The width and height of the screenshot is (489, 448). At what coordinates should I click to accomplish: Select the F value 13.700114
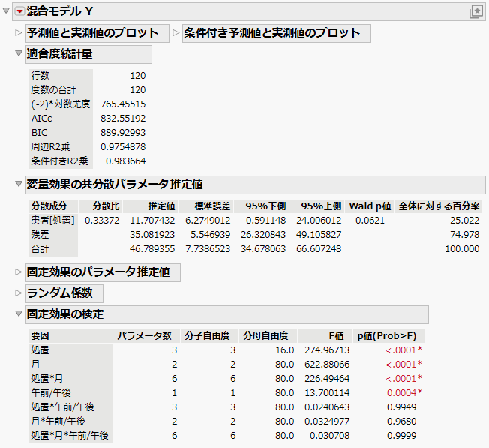[x=327, y=393]
